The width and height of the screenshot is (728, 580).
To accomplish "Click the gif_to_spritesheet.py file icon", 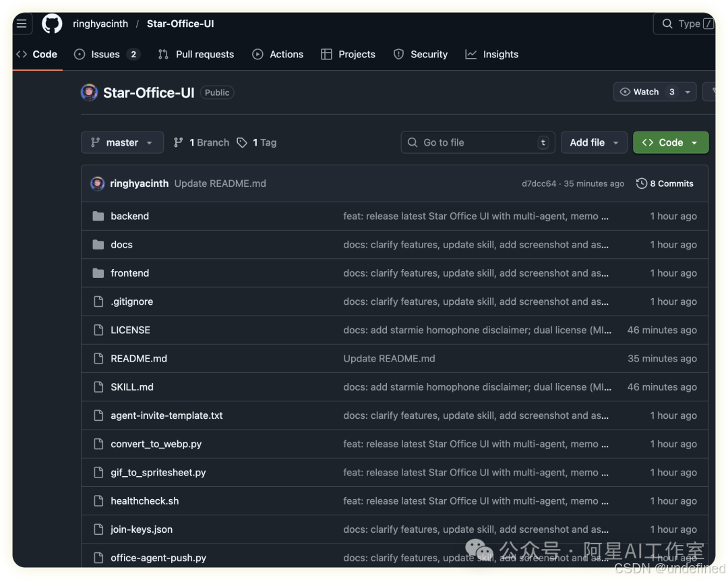I will point(98,472).
